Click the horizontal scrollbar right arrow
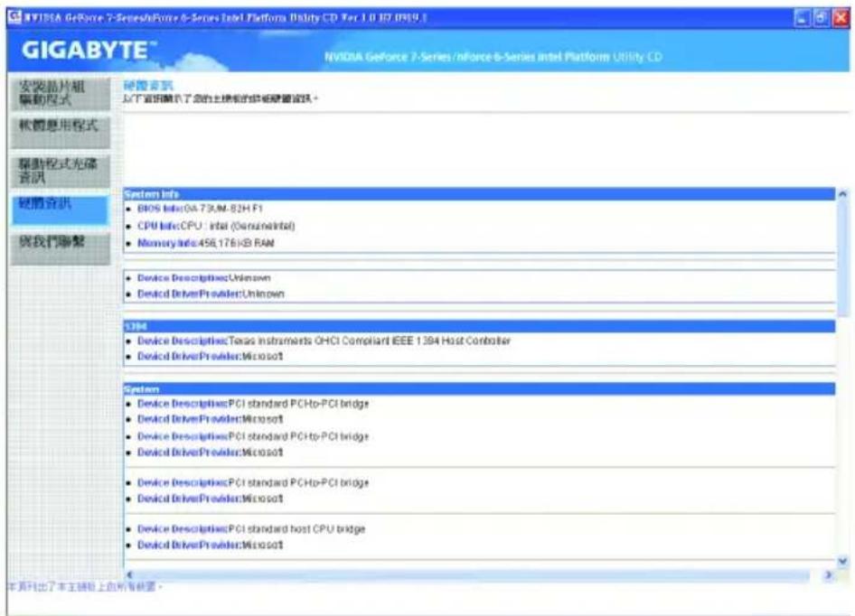 [828, 574]
